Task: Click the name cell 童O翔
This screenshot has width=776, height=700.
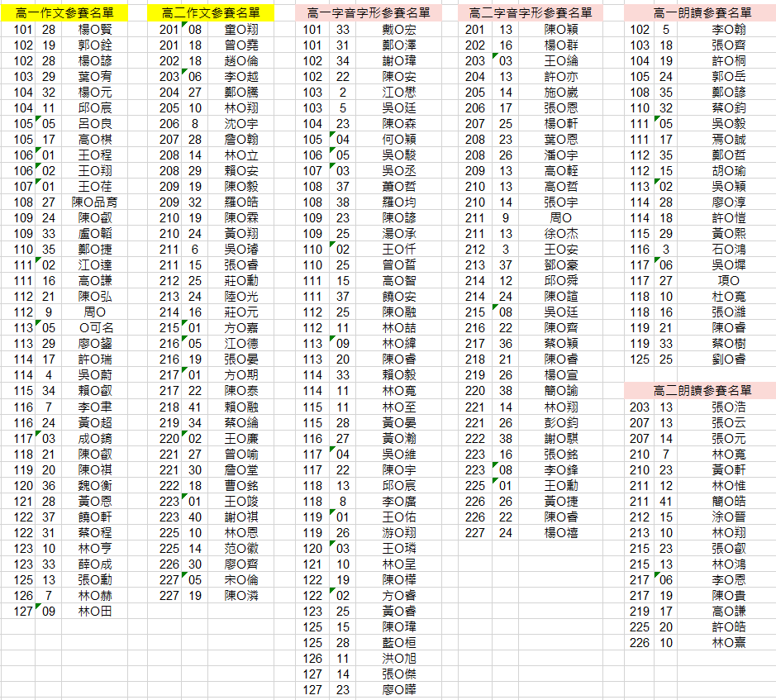Action: pyautogui.click(x=241, y=30)
